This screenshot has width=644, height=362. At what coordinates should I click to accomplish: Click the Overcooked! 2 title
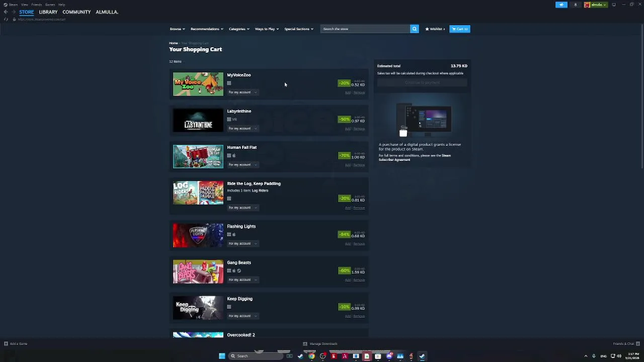[241, 335]
